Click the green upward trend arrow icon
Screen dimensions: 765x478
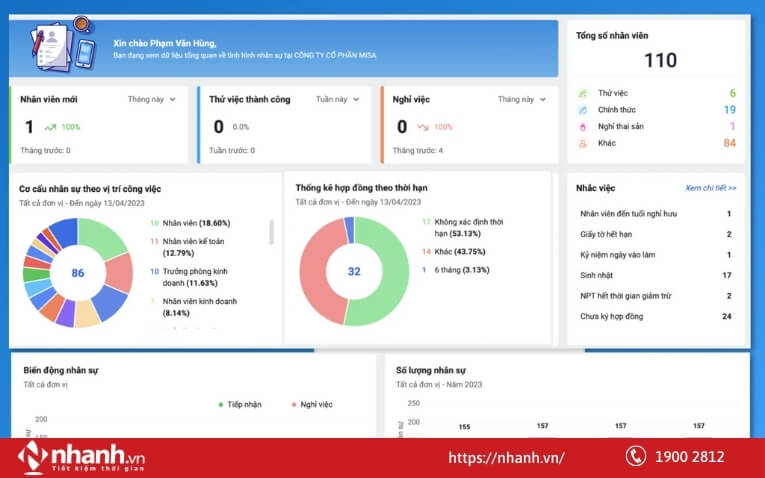[x=50, y=128]
